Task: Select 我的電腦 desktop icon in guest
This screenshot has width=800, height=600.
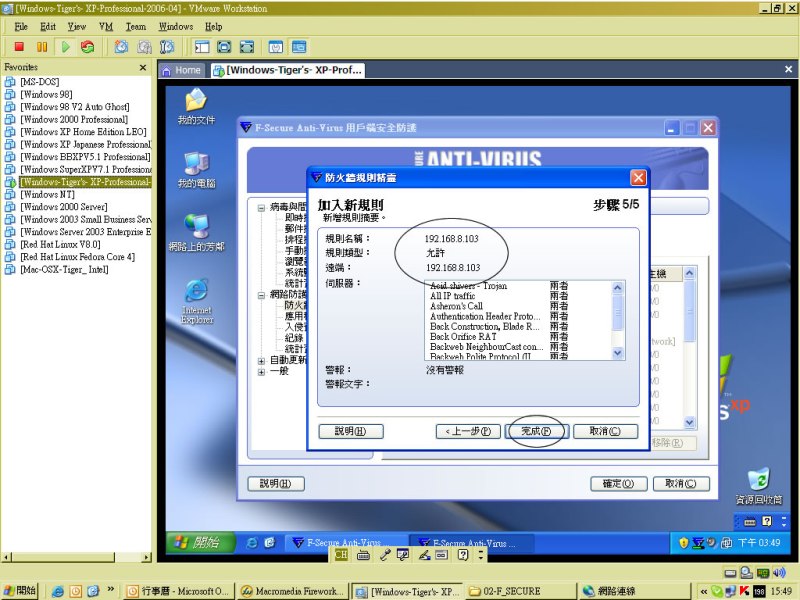Action: tap(196, 170)
